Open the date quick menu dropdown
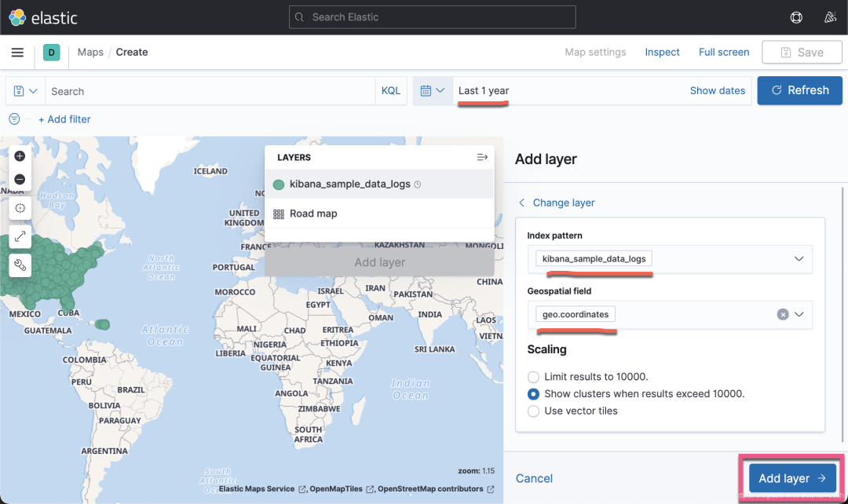The image size is (848, 504). tap(433, 91)
